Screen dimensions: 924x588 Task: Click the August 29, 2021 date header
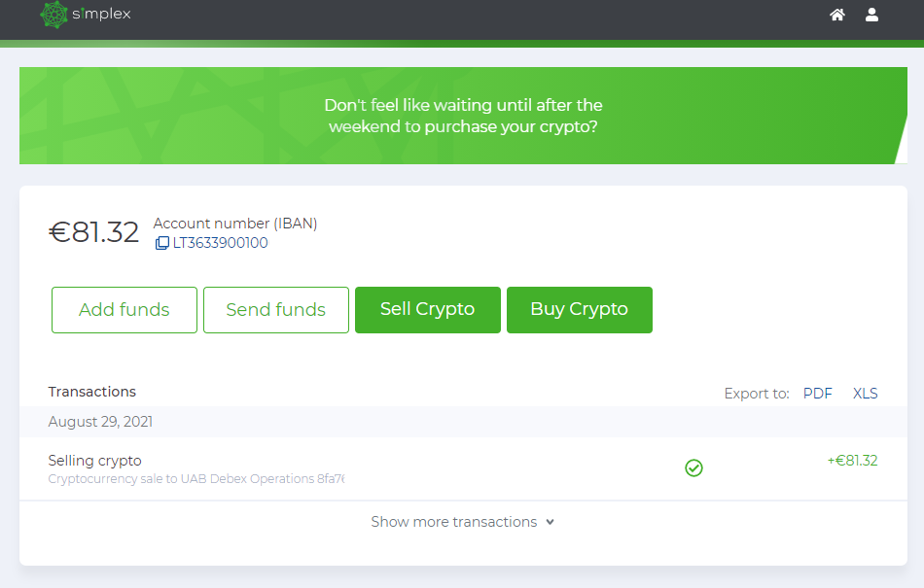98,421
